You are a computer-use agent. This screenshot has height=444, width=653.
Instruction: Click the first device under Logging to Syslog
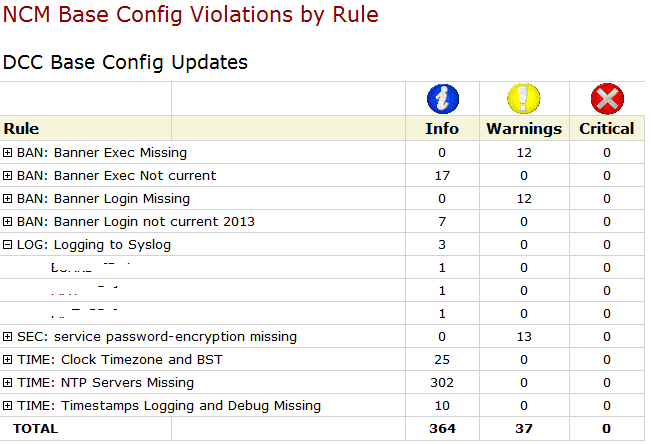(x=90, y=267)
